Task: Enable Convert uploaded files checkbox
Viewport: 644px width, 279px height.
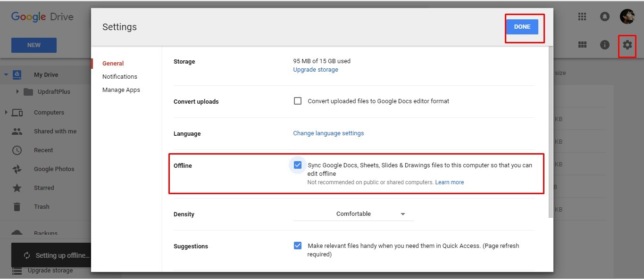Action: pyautogui.click(x=298, y=101)
